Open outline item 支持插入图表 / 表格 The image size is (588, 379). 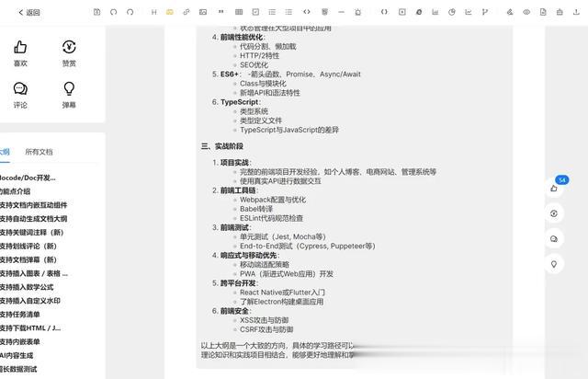point(34,273)
